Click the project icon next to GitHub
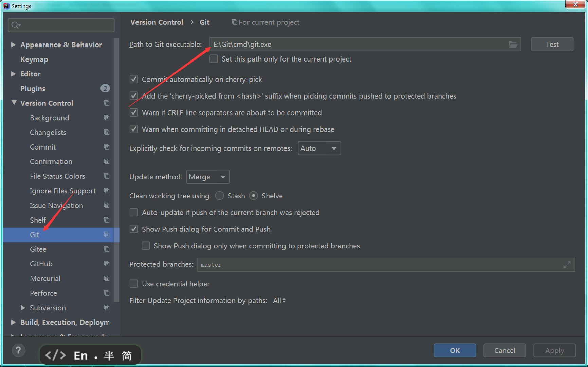The image size is (588, 367). (x=107, y=264)
